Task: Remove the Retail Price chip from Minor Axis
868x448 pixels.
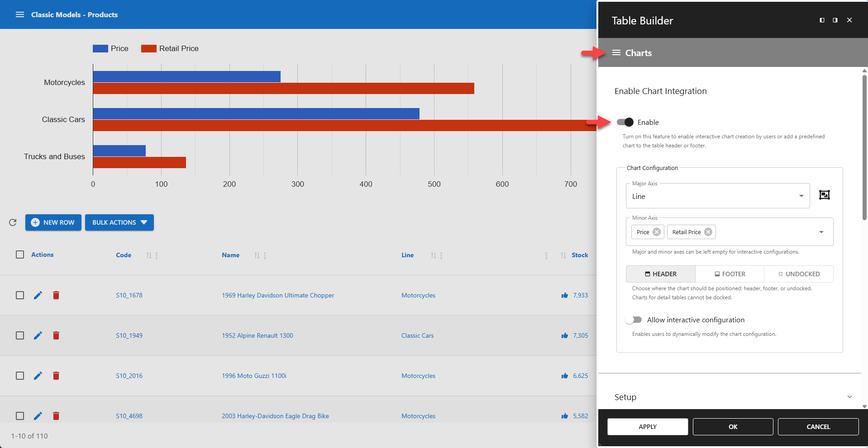Action: (708, 232)
